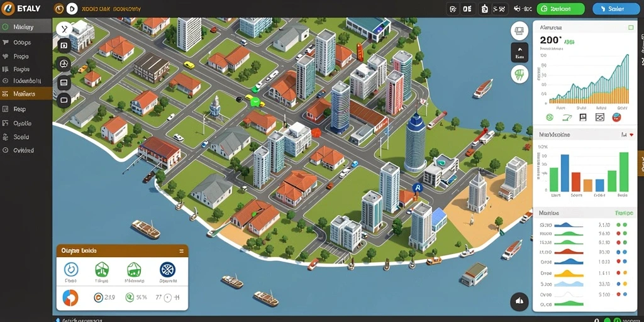The image size is (644, 322).
Task: Select the highlighted orange sidebar menu item
Action: (x=26, y=94)
